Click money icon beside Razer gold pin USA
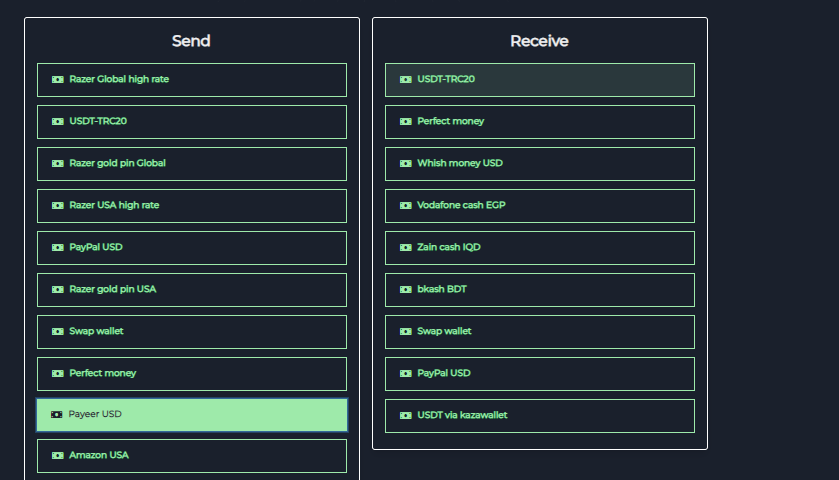839x480 pixels. coord(58,289)
